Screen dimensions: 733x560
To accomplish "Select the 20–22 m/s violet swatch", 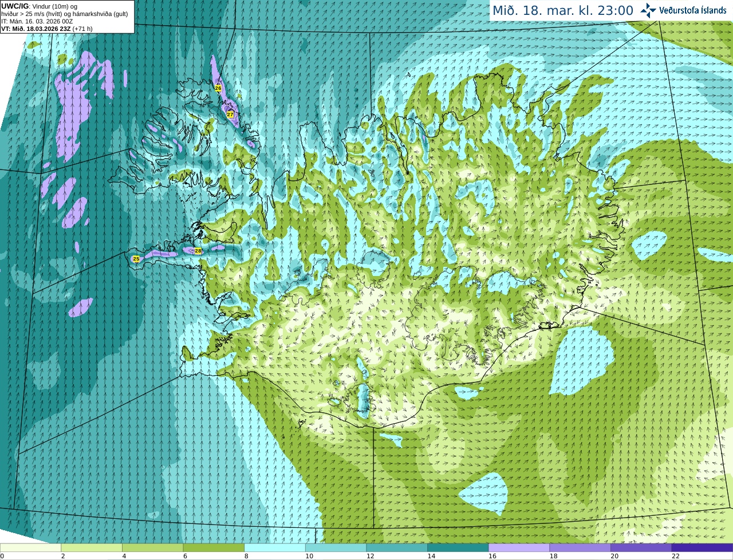I will point(641,547).
